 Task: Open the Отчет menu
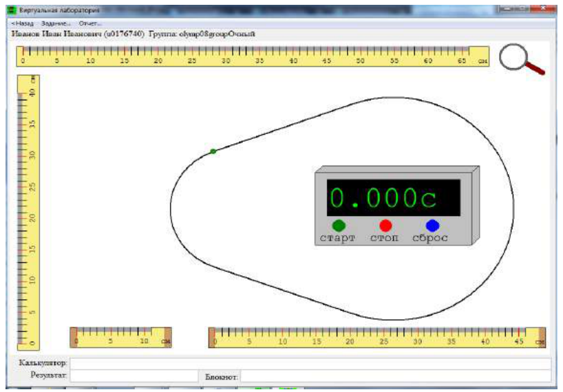[89, 23]
